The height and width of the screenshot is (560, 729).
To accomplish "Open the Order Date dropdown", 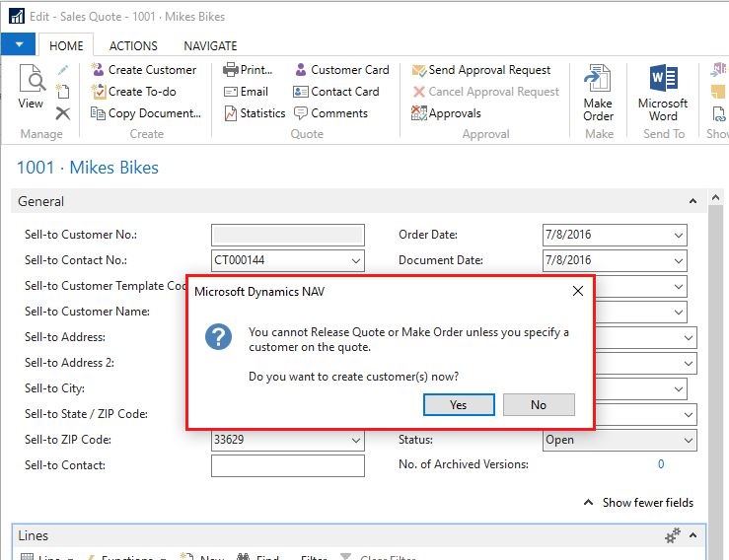I will 679,236.
